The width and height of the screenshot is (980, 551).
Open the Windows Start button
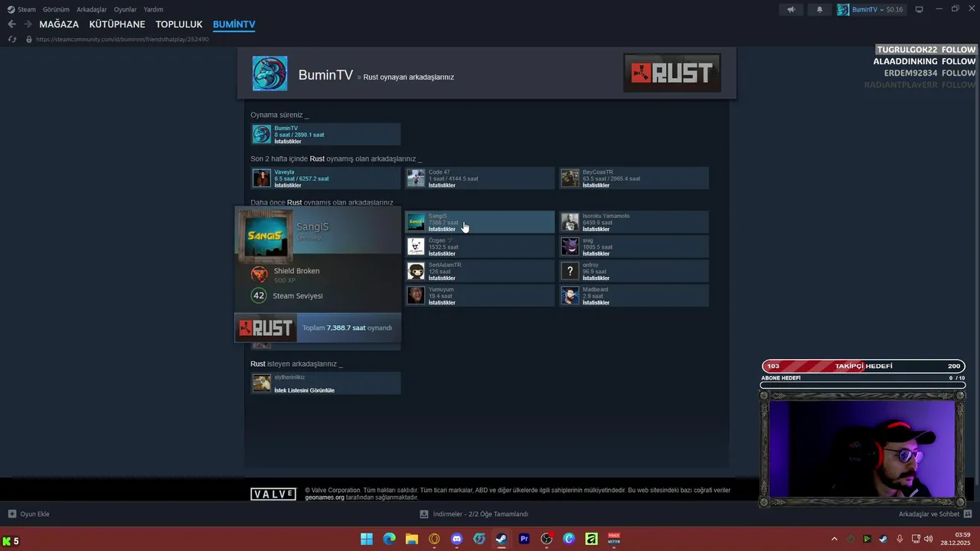click(x=367, y=539)
